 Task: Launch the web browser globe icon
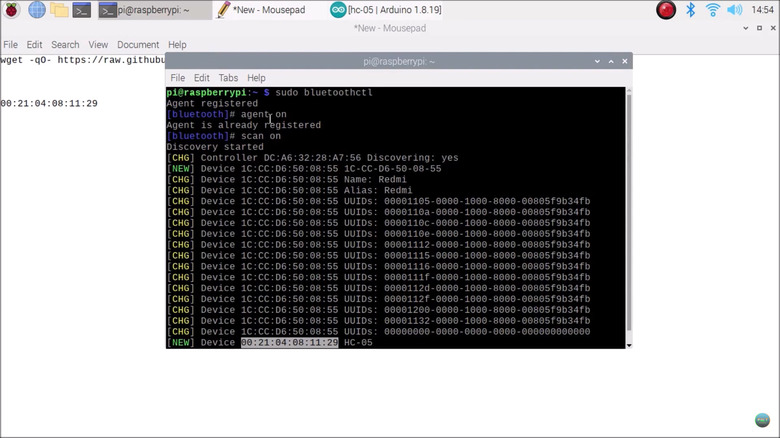click(x=37, y=10)
